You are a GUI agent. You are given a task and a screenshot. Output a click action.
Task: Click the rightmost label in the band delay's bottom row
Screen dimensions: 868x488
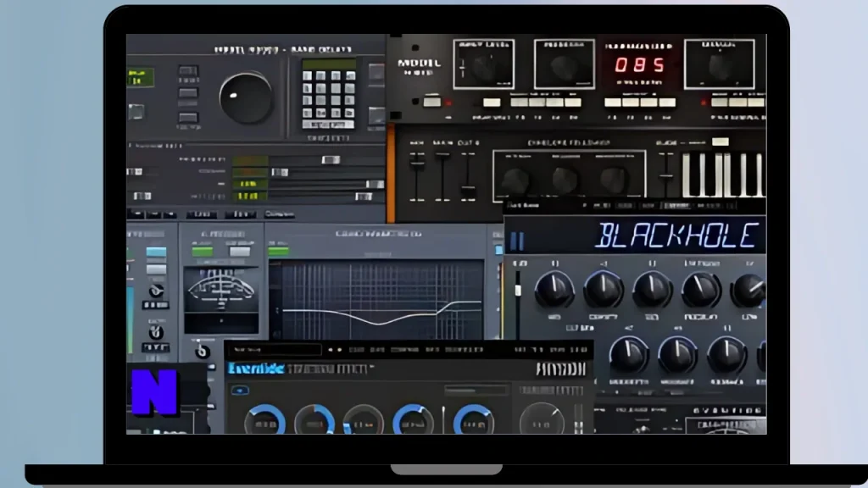[x=280, y=213]
